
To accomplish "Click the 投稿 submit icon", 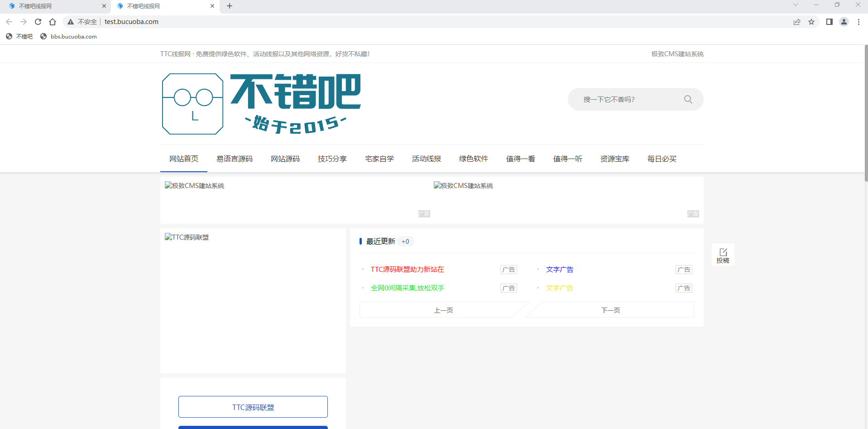I will (x=723, y=255).
